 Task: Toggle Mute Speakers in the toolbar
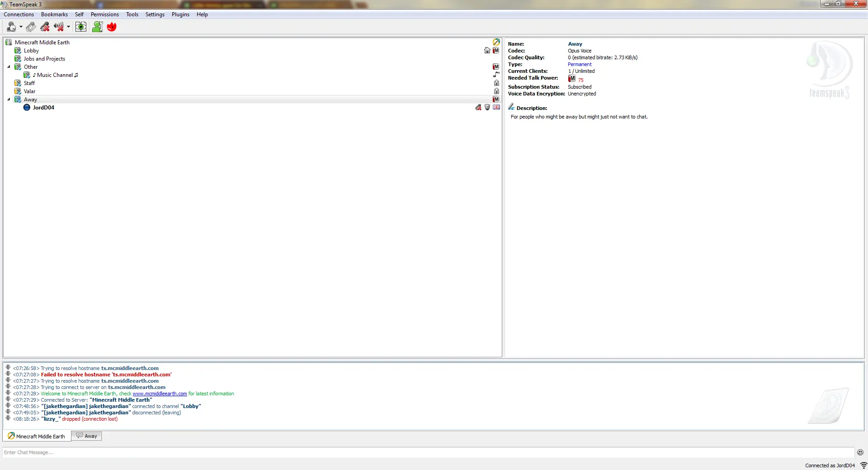pos(58,27)
